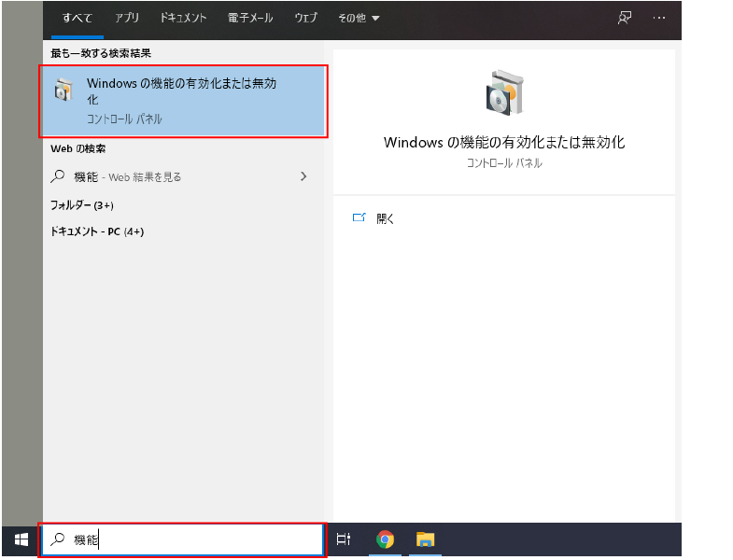Click the feedback icon in search header
Screen dimensions: 733x560
pos(625,18)
